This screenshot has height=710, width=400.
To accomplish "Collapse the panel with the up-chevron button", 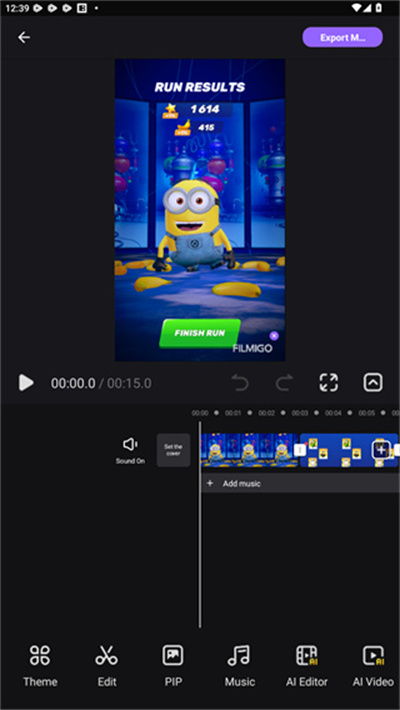I will tap(373, 383).
